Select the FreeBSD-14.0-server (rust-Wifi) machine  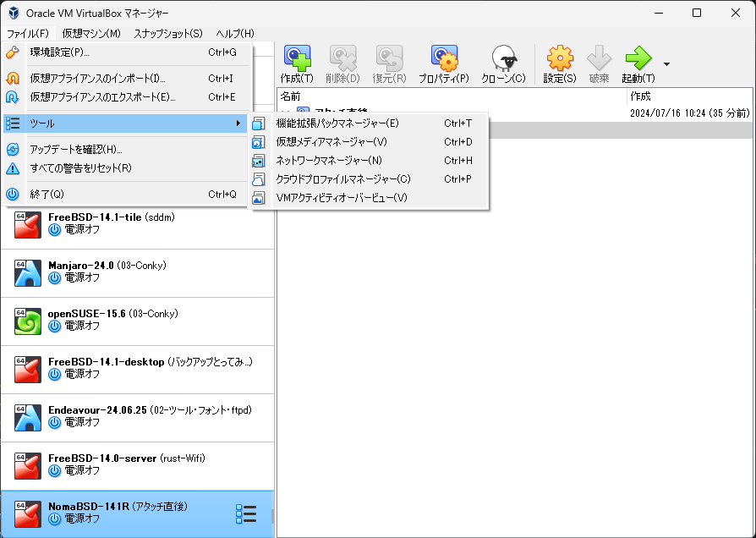(137, 466)
